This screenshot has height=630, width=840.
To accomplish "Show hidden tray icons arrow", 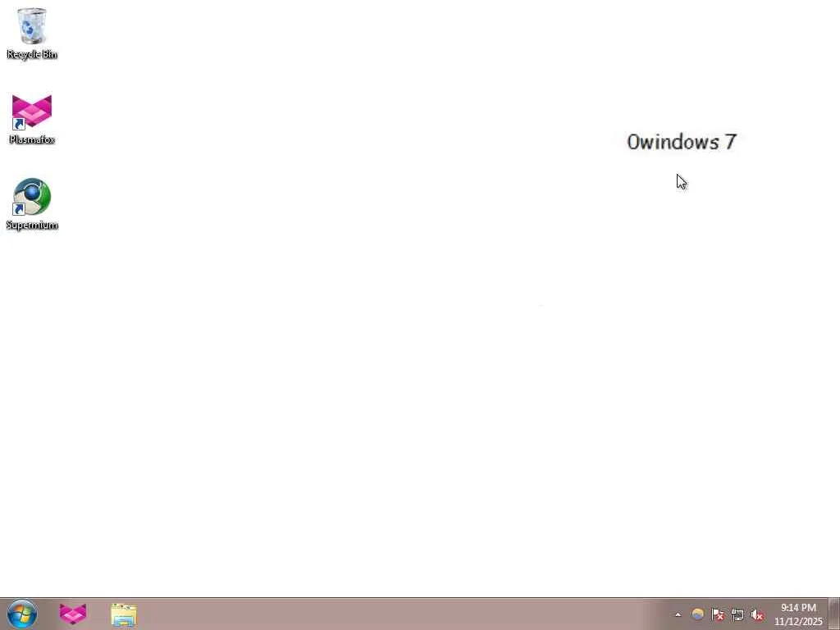I will coord(678,615).
